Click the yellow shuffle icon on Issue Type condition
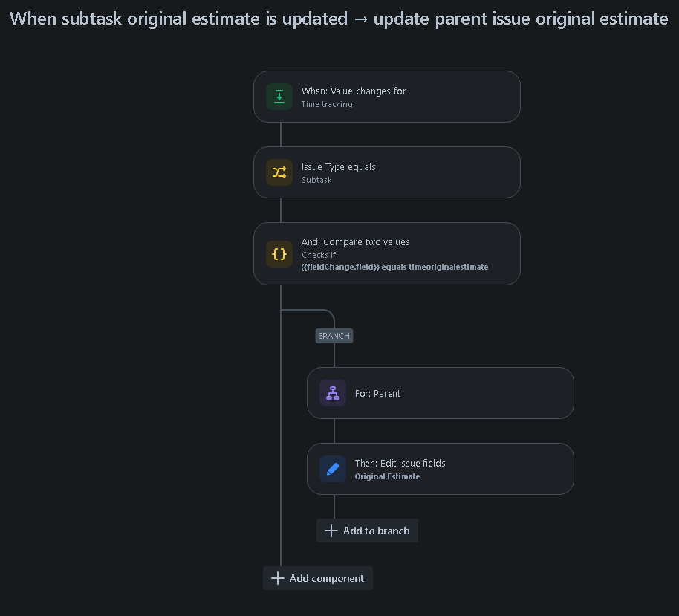This screenshot has width=679, height=616. pyautogui.click(x=279, y=172)
